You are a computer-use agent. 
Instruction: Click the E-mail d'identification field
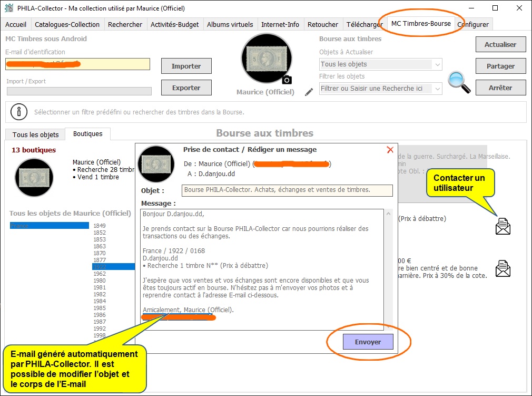[78, 64]
